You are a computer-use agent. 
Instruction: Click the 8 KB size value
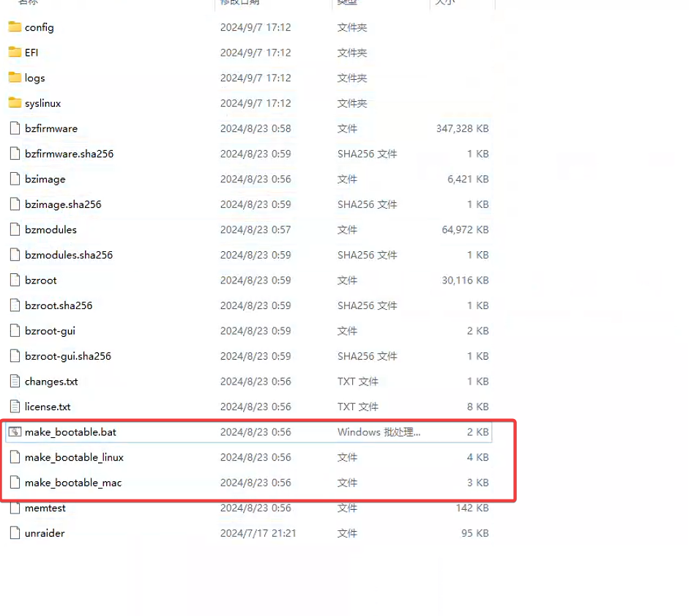[x=477, y=407]
